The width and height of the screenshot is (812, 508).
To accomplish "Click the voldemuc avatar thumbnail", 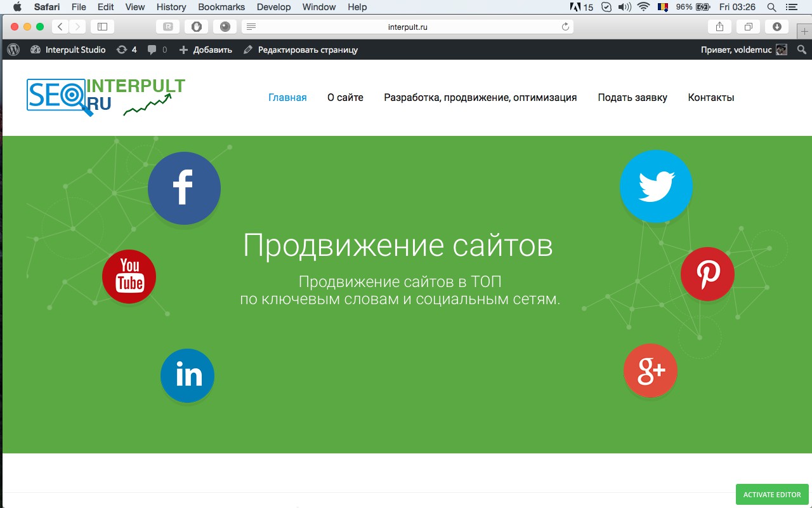I will point(782,50).
